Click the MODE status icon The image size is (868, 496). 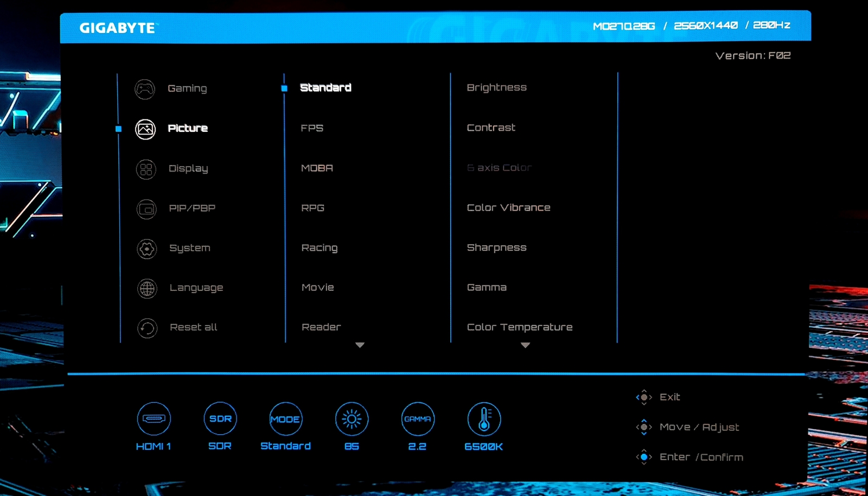[x=286, y=419]
